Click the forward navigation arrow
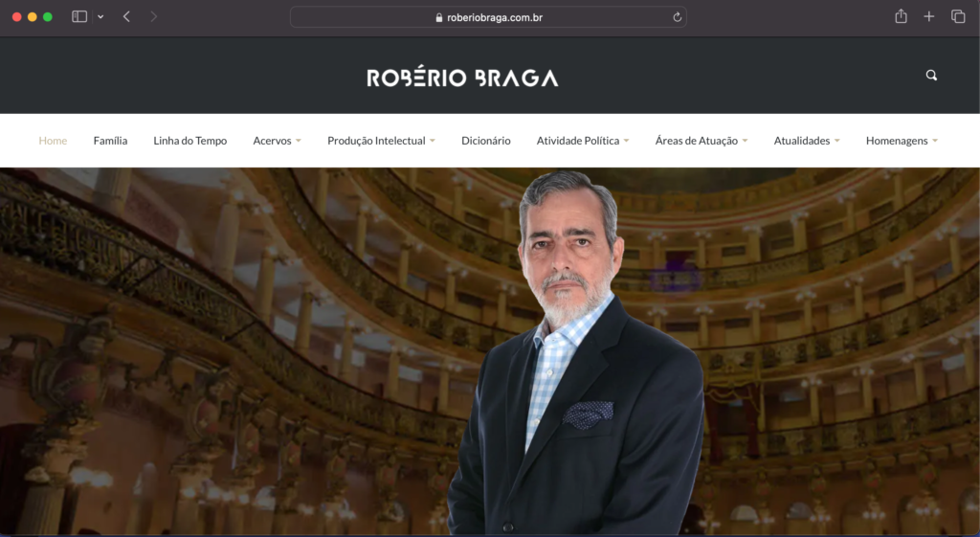Image resolution: width=980 pixels, height=537 pixels. [154, 17]
